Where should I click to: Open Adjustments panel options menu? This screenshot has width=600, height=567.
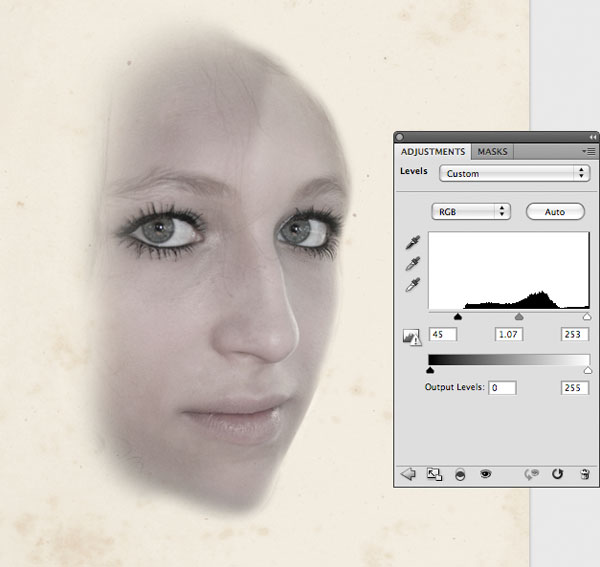pos(589,152)
